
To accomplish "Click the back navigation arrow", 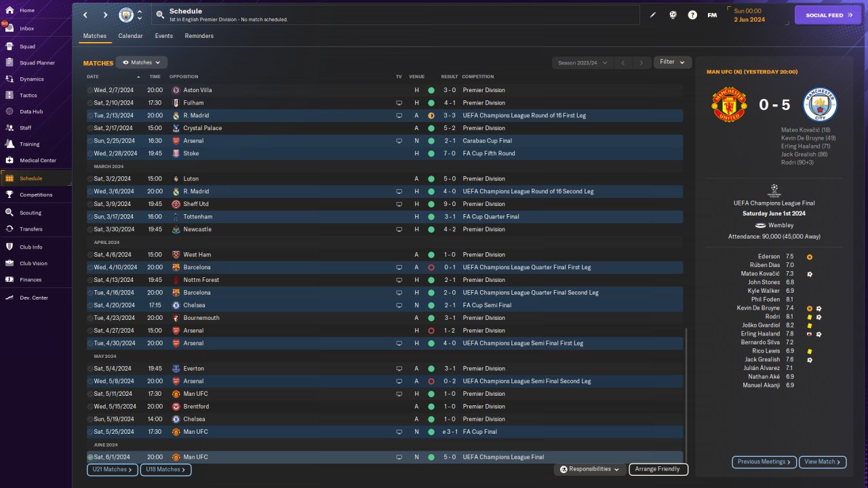I will [x=85, y=15].
